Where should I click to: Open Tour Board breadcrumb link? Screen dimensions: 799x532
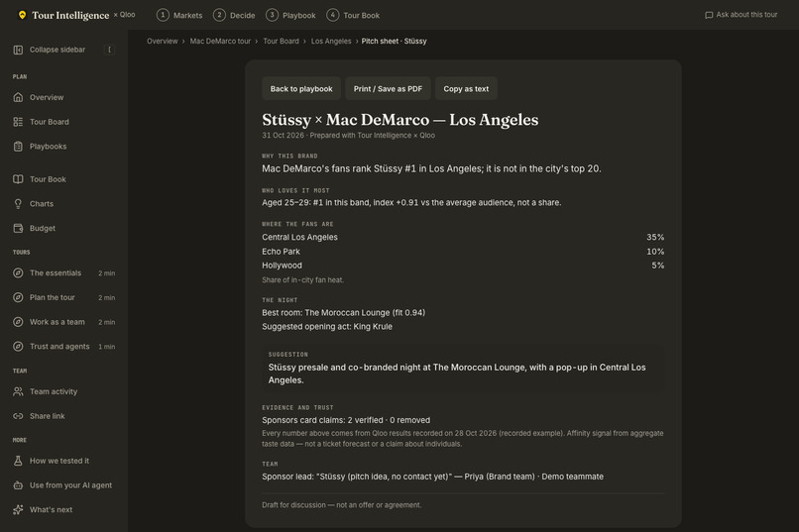pos(281,42)
